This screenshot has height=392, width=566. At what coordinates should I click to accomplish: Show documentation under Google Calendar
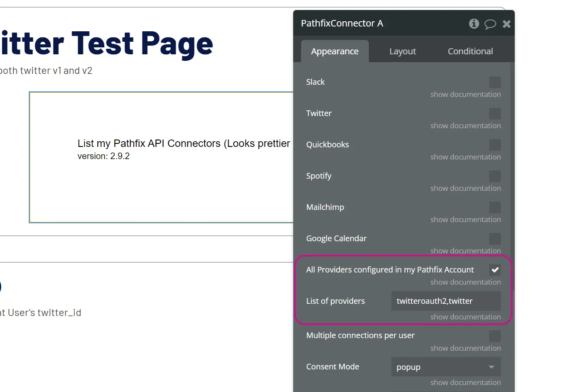point(466,251)
